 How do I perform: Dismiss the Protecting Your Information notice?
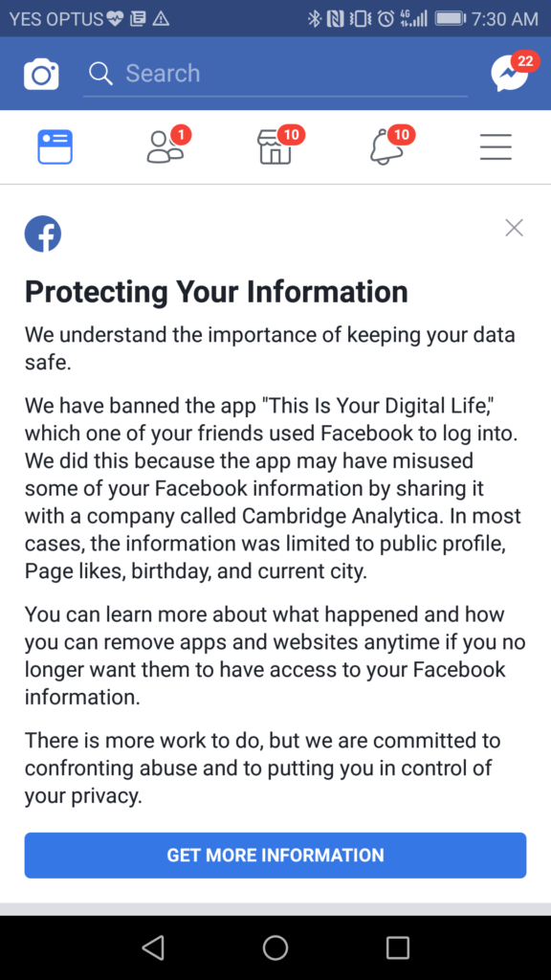[514, 228]
